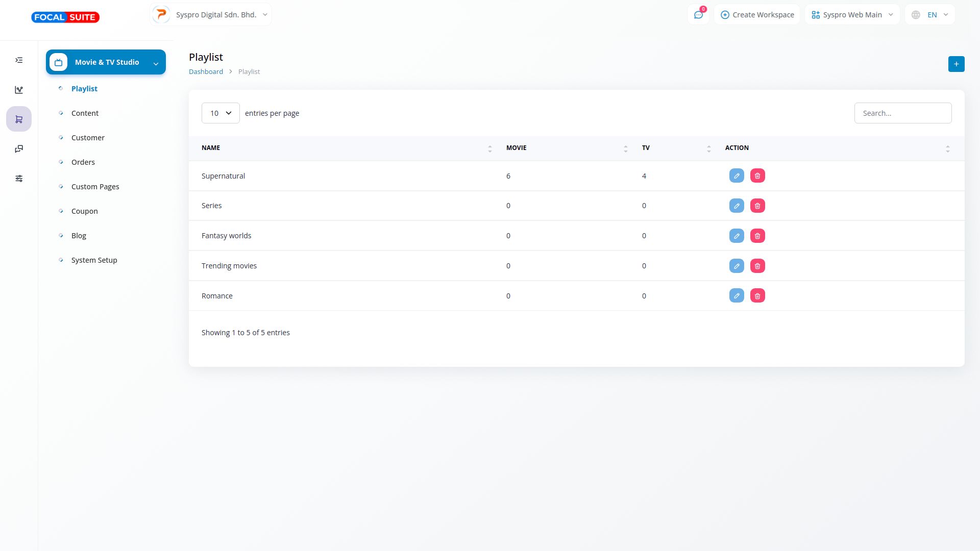Open the EN language dropdown
980x551 pixels.
[x=930, y=15]
